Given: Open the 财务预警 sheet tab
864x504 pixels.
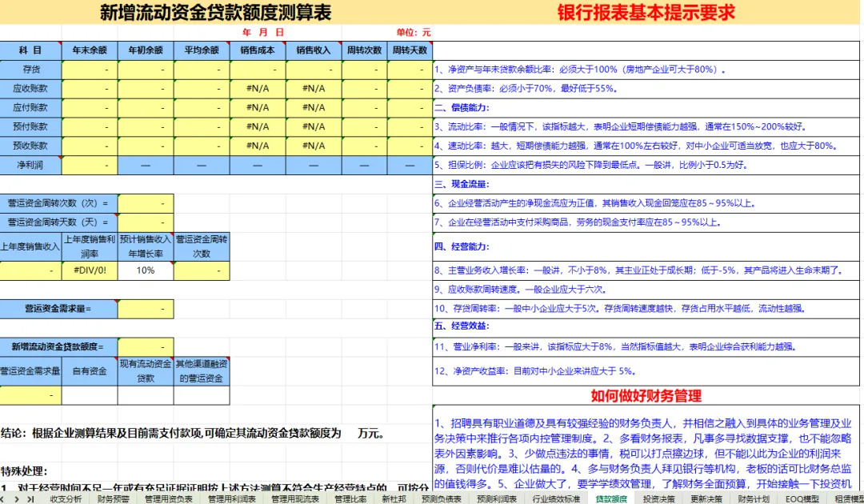Looking at the screenshot, I should [114, 498].
